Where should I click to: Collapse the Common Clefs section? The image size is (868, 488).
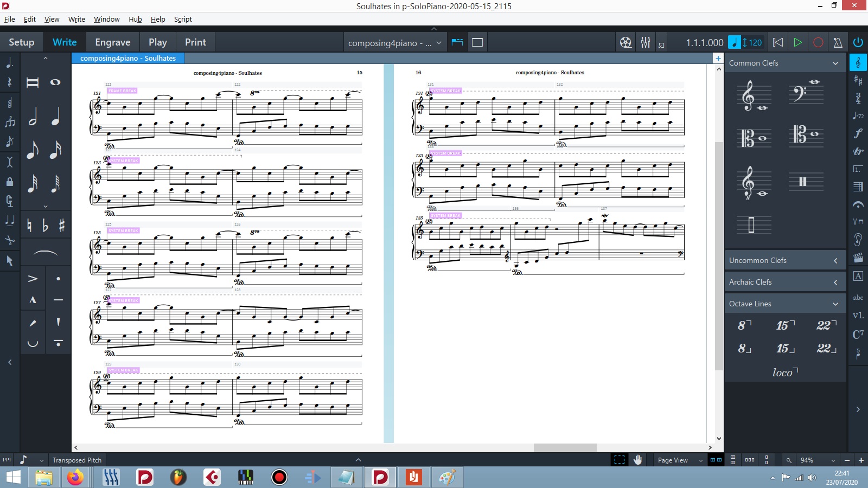click(x=835, y=63)
